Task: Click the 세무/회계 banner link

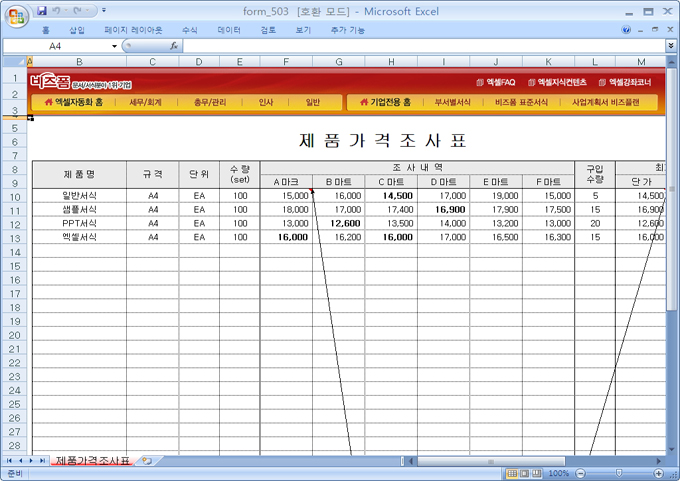Action: 146,102
